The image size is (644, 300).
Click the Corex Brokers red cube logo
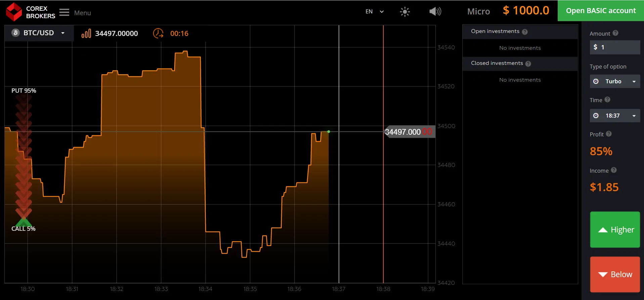(14, 12)
